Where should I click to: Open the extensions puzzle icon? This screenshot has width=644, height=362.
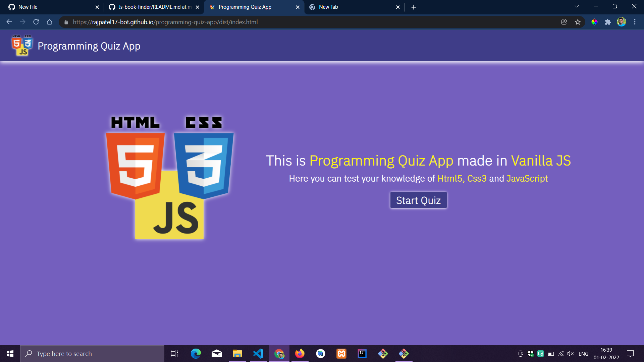click(608, 22)
